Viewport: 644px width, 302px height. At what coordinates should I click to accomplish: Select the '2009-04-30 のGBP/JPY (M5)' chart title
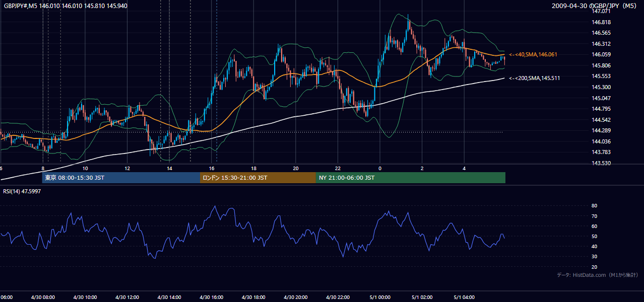pos(595,6)
